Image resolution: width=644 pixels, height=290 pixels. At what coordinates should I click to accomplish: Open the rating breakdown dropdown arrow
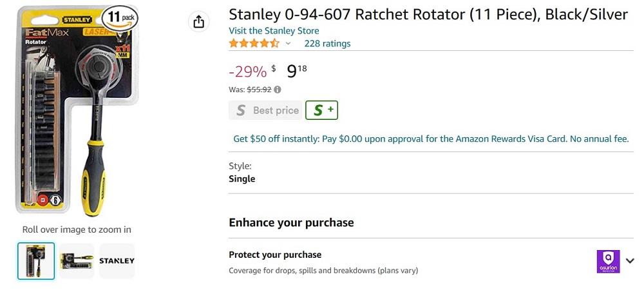[x=288, y=44]
